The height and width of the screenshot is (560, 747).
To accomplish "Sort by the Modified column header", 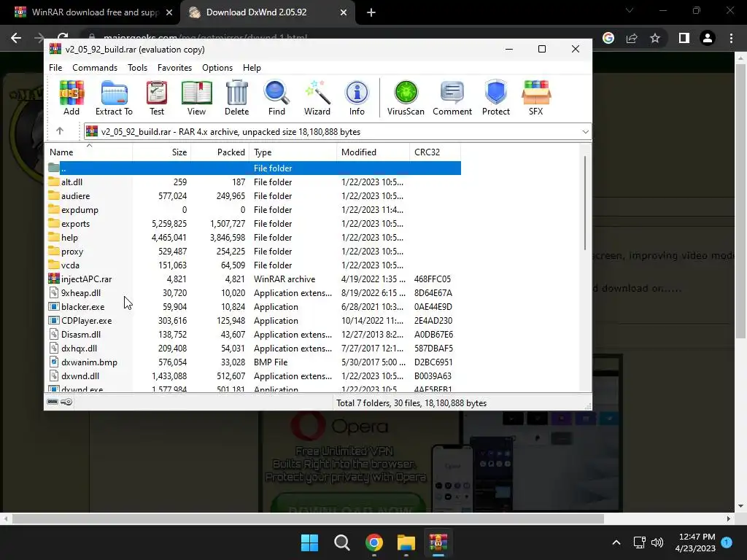I will coord(373,152).
